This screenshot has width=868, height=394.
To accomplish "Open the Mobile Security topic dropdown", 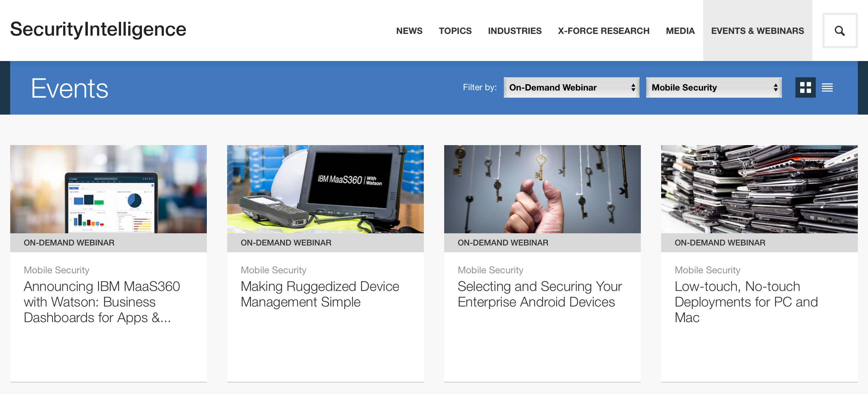I will 714,87.
